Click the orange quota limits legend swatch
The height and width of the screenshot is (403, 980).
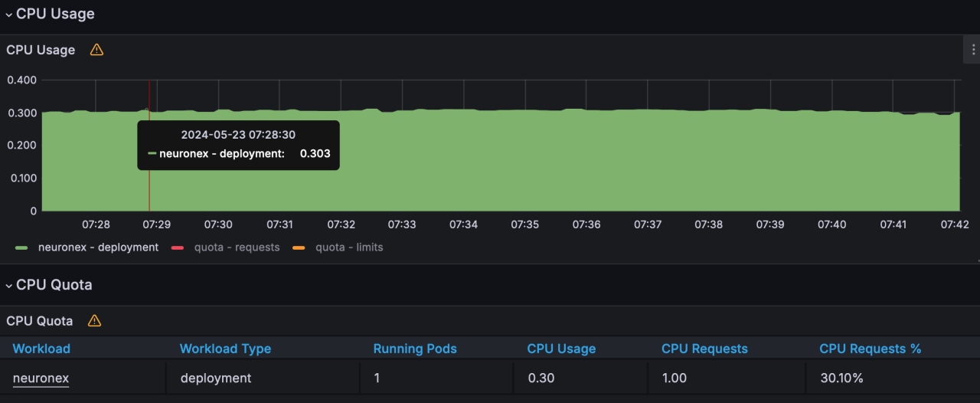pos(299,248)
